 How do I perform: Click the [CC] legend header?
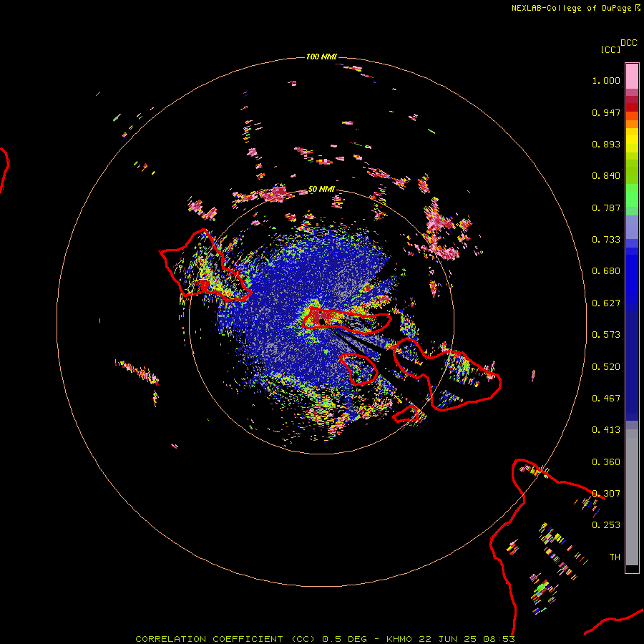pos(610,49)
